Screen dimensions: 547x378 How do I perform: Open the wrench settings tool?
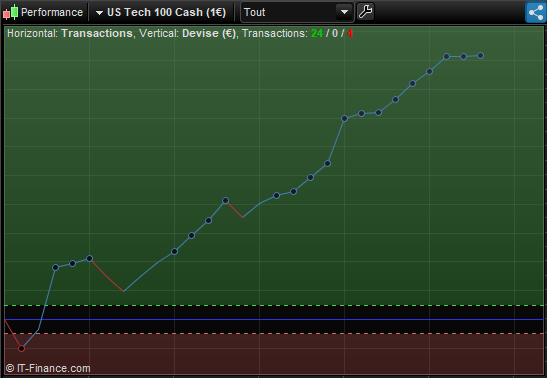click(365, 12)
